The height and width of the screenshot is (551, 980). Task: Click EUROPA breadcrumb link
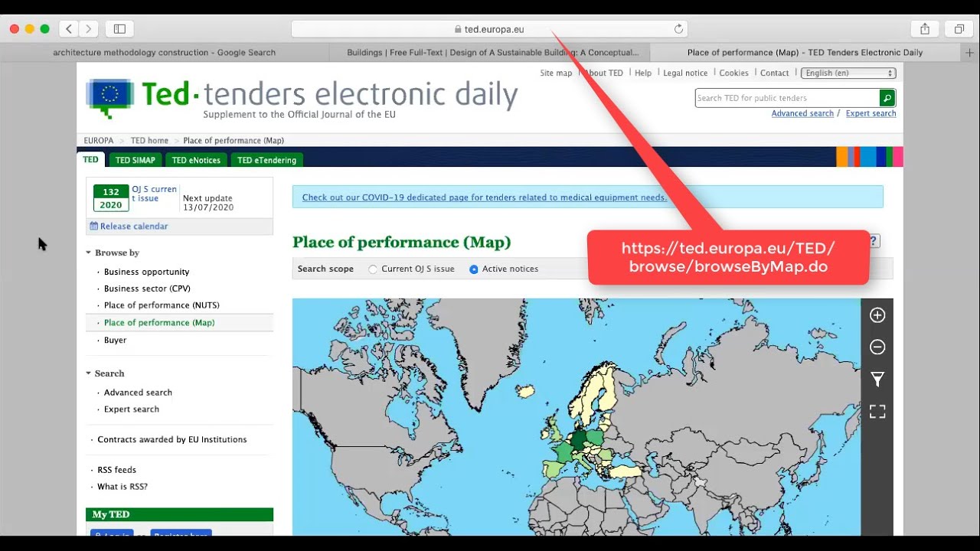tap(99, 141)
